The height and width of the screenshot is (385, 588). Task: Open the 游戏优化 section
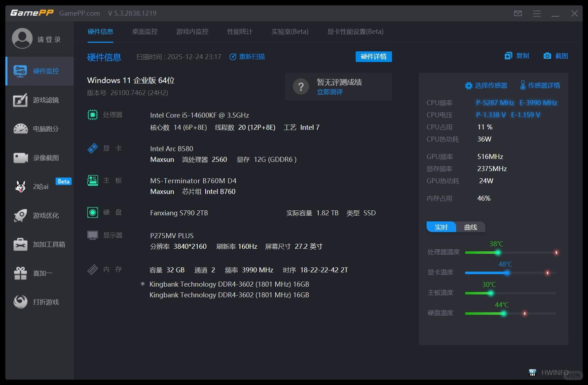[40, 215]
